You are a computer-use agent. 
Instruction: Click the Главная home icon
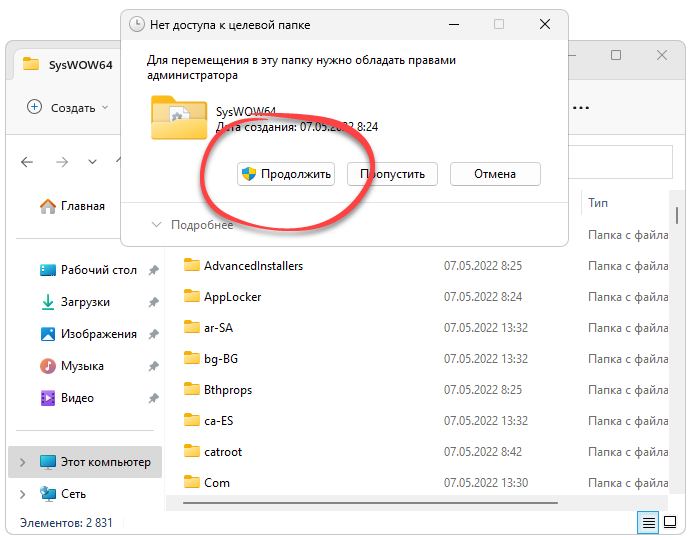(x=48, y=206)
